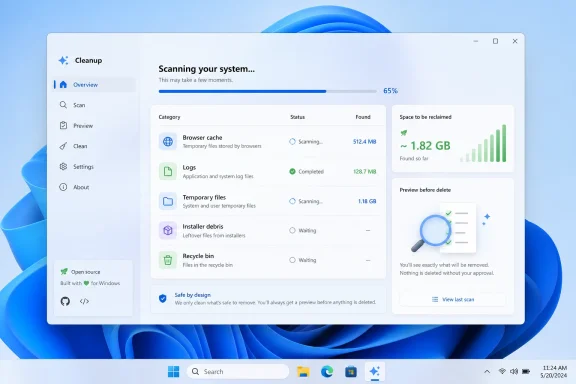Select the Temporary files row title
Viewport: 576px width, 384px height.
(x=204, y=197)
